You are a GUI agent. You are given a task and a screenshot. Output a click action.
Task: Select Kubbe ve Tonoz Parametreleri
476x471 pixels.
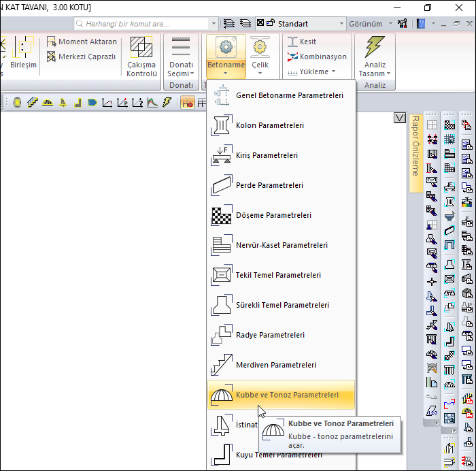(286, 395)
